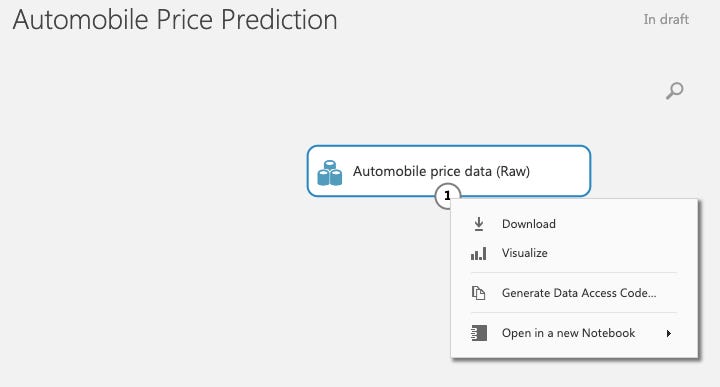
Task: Click the blue dataset cylinders icon
Action: (330, 173)
